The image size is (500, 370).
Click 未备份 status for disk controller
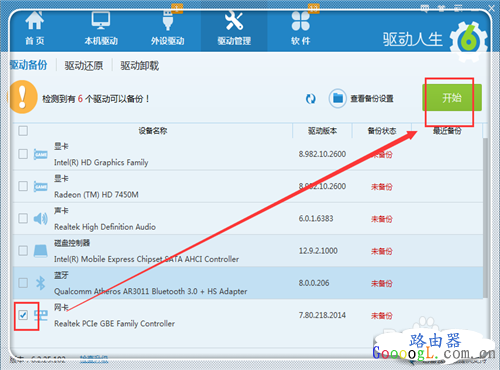(382, 251)
